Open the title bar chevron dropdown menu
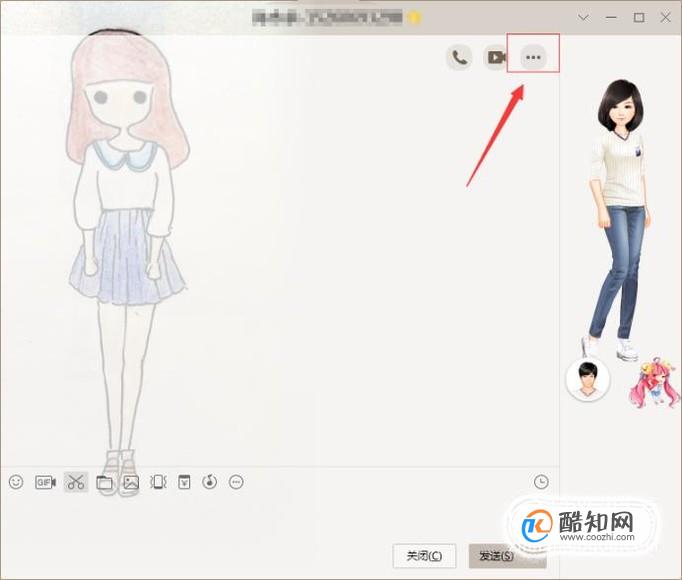This screenshot has width=682, height=580. [584, 18]
